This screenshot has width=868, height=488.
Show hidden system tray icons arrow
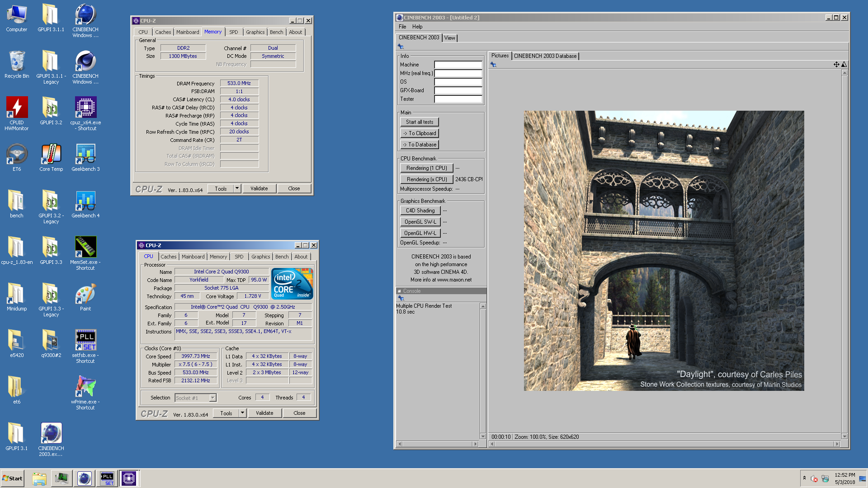804,478
